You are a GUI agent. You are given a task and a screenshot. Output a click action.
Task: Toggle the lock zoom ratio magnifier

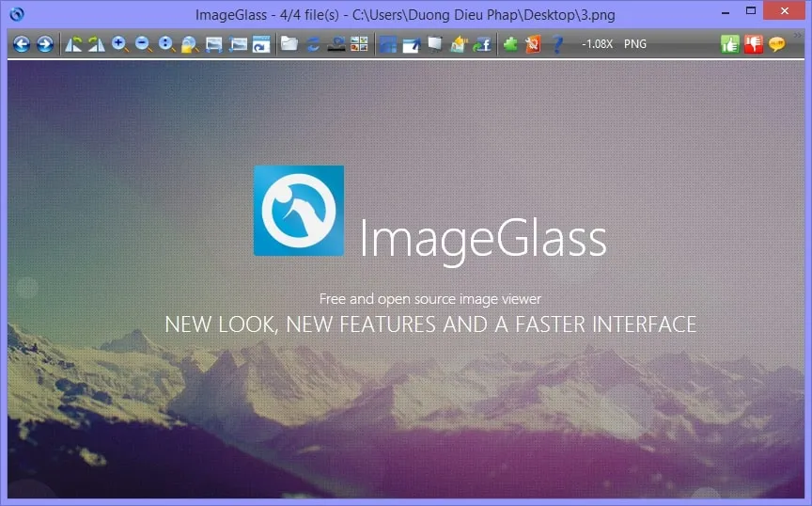coord(190,44)
